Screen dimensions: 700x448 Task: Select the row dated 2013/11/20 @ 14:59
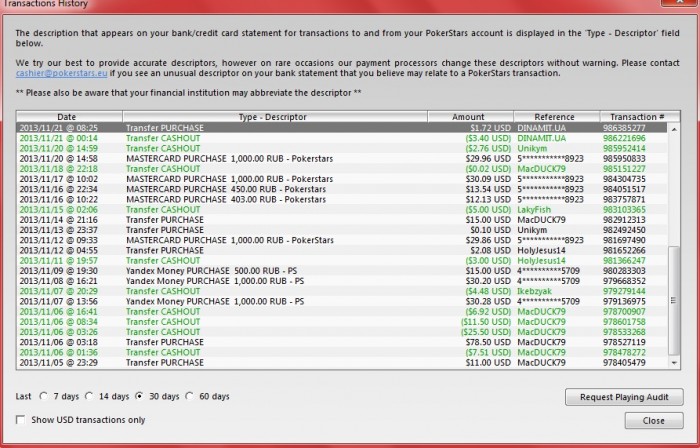pyautogui.click(x=342, y=148)
